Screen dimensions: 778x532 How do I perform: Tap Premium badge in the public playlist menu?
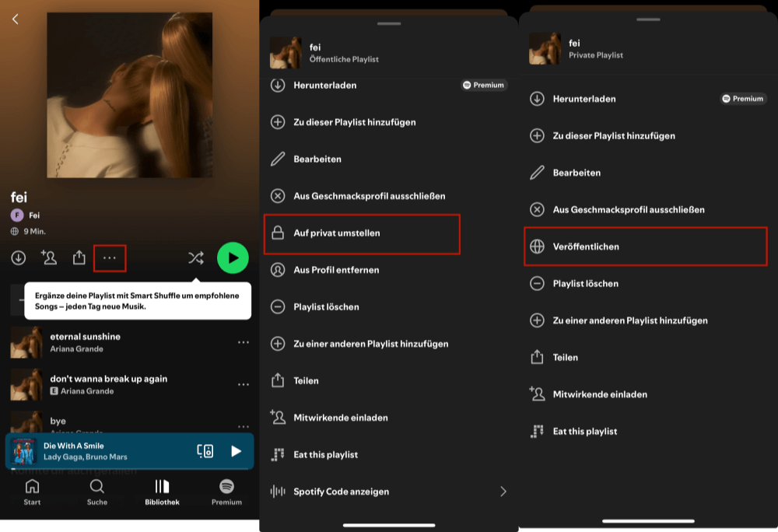[x=484, y=86]
